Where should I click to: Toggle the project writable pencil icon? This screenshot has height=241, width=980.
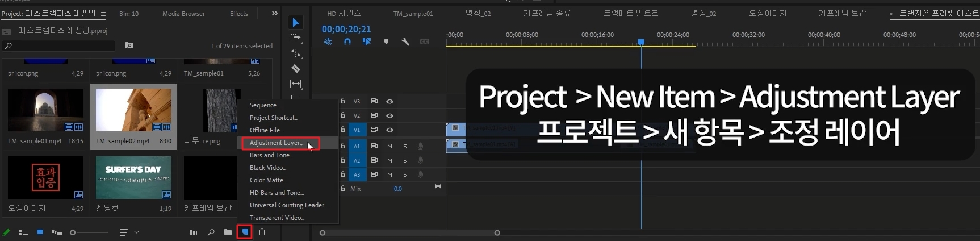coord(6,232)
